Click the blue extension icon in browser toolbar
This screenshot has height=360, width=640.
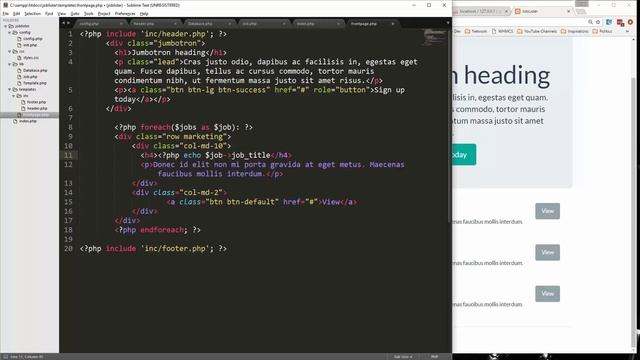tap(609, 22)
